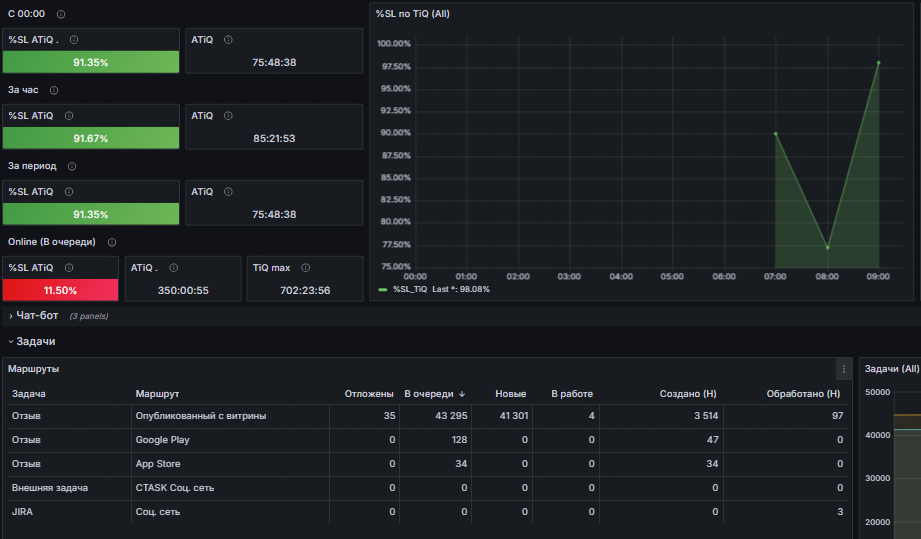921x539 pixels.
Task: Click the 09:00 data point on chart
Action: (x=879, y=63)
